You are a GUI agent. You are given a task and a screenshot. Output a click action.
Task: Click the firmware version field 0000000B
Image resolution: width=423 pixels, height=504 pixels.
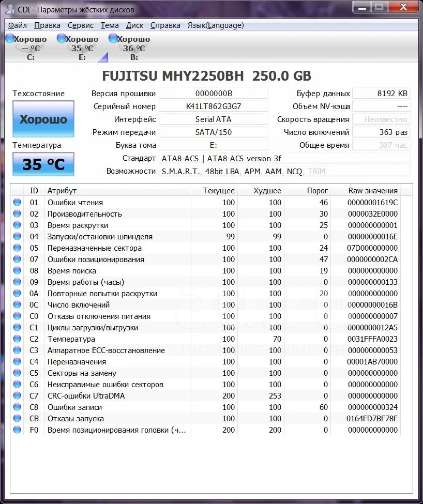[x=214, y=94]
